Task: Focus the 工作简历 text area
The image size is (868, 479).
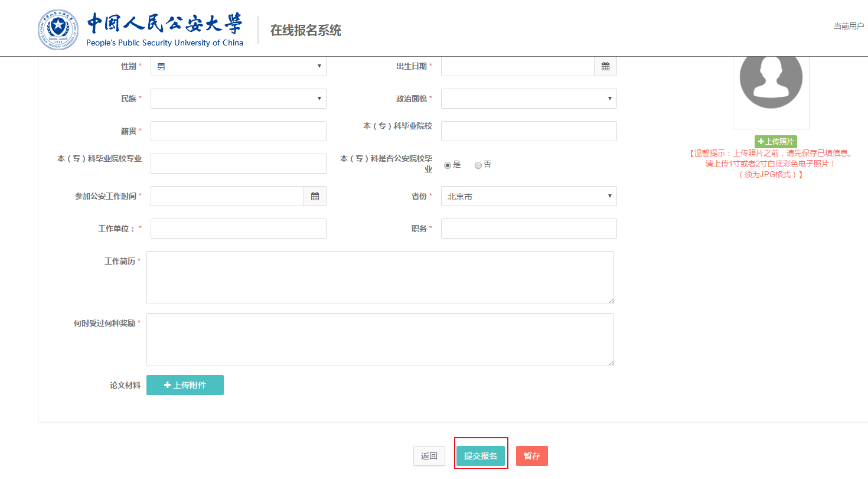Action: point(380,278)
